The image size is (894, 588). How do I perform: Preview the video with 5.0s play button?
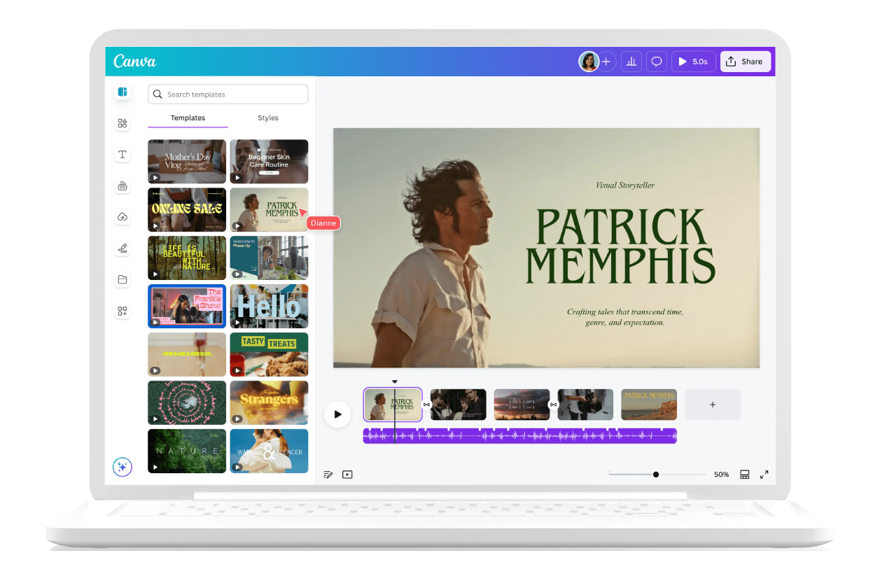point(692,62)
